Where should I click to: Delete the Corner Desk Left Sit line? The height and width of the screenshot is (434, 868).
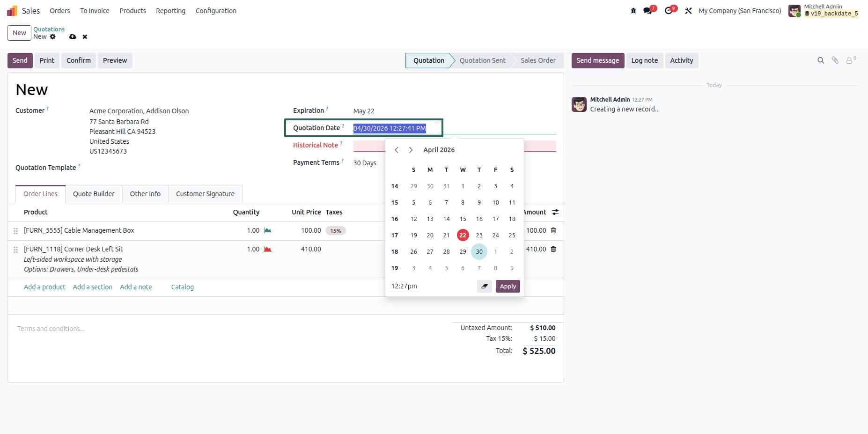tap(553, 249)
